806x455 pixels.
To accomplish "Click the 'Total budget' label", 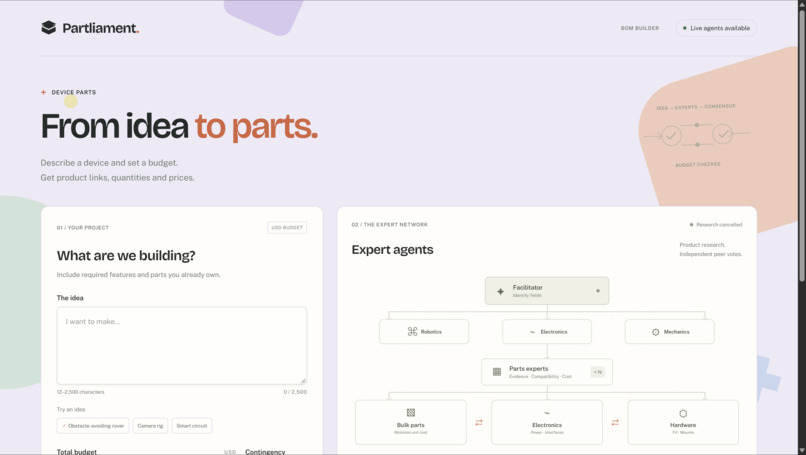I will point(77,452).
